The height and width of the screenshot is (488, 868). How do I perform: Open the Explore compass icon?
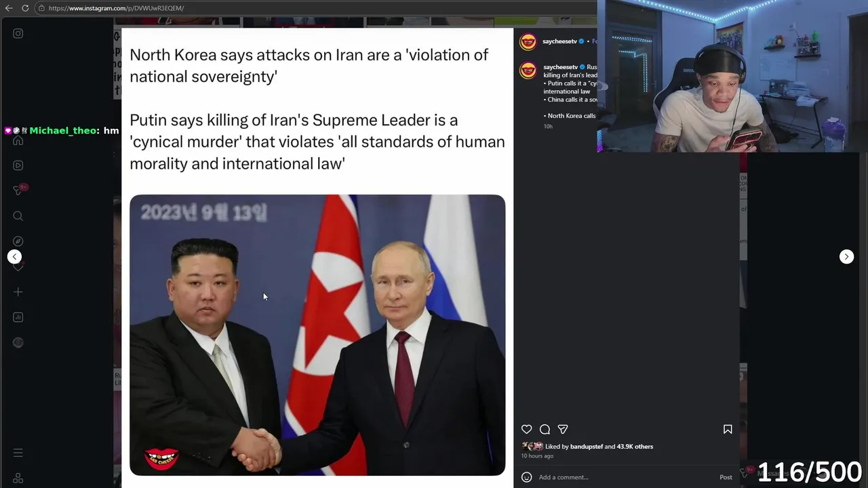point(18,241)
